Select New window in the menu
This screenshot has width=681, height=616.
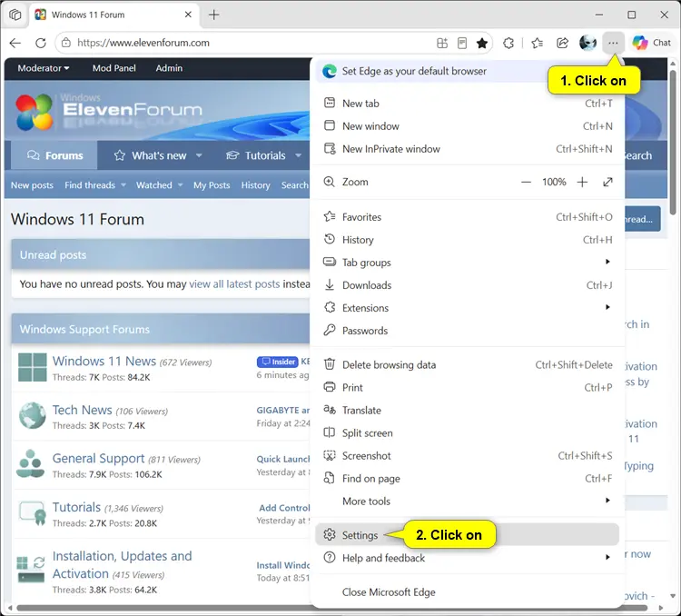pyautogui.click(x=469, y=126)
